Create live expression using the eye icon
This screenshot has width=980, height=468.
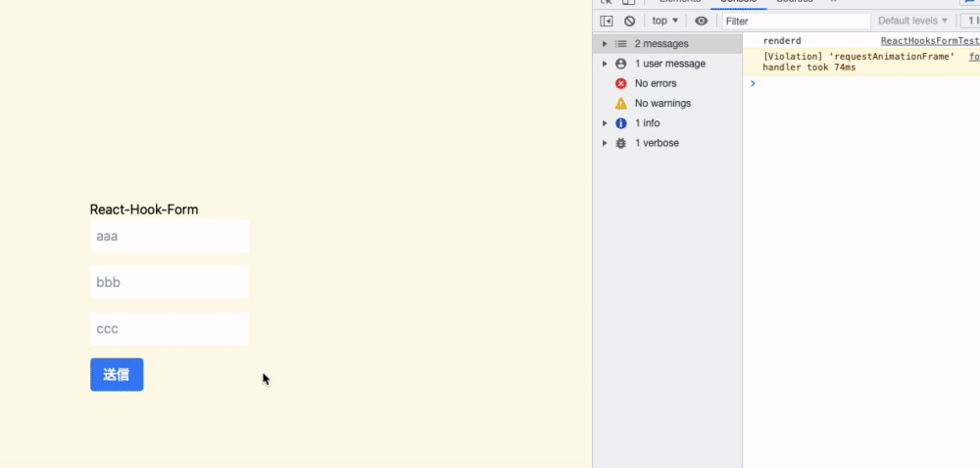[702, 22]
